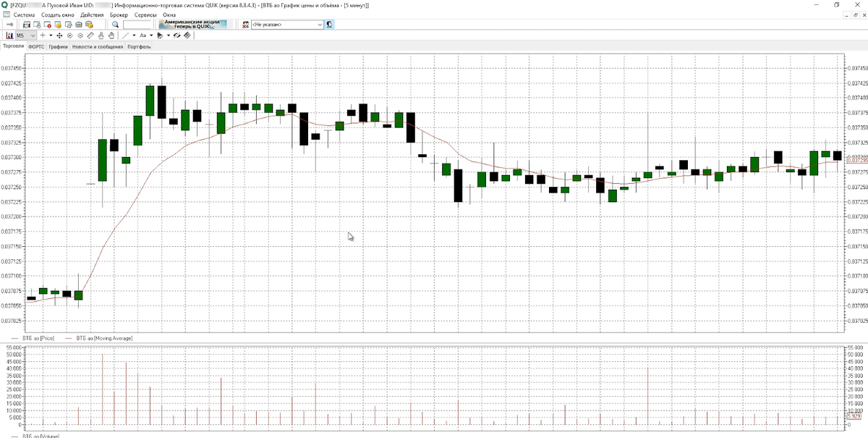This screenshot has height=438, width=868.
Task: Expand the flag marker dropdown arrow
Action: point(169,35)
